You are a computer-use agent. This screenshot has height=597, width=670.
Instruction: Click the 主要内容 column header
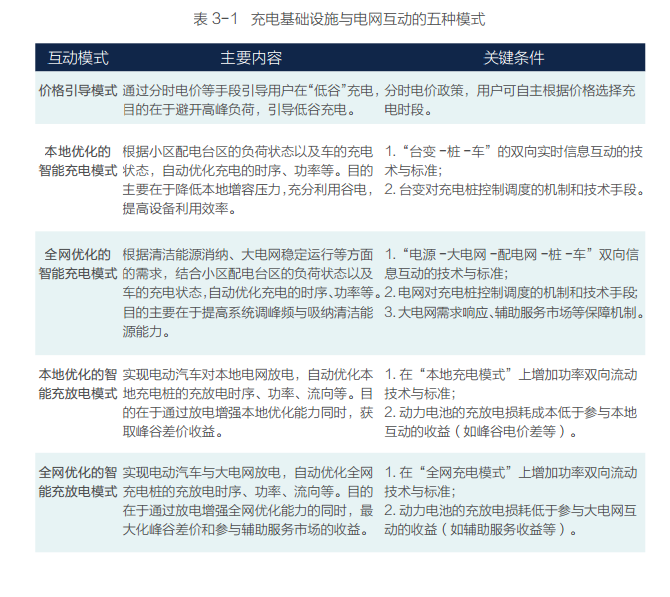(x=251, y=58)
